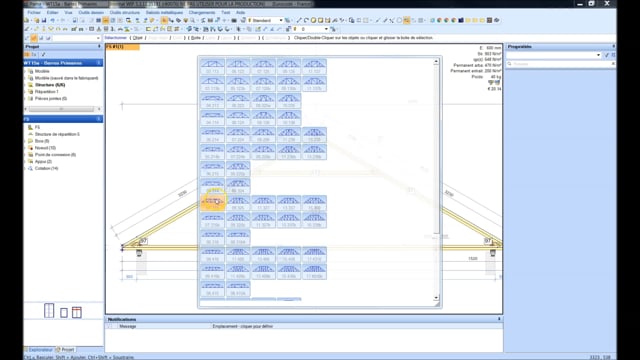Viewport: 640px width, 360px height.
Task: Expand the Cotation (14) tree node
Action: coord(26,168)
